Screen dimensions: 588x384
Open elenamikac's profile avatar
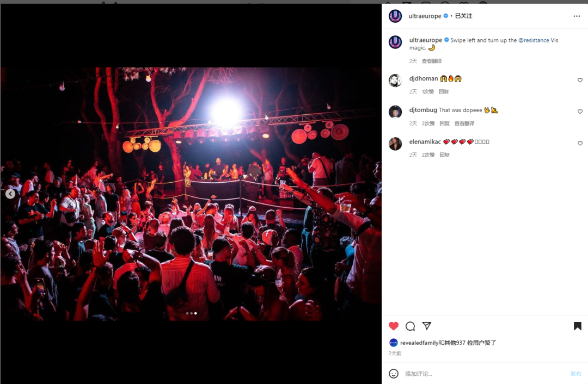[395, 144]
